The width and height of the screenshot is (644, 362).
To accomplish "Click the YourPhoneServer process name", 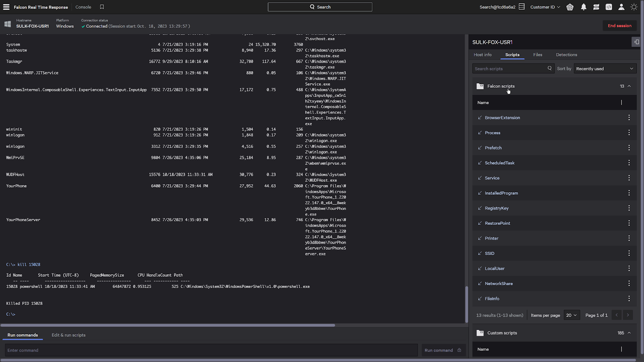I will pos(23,220).
